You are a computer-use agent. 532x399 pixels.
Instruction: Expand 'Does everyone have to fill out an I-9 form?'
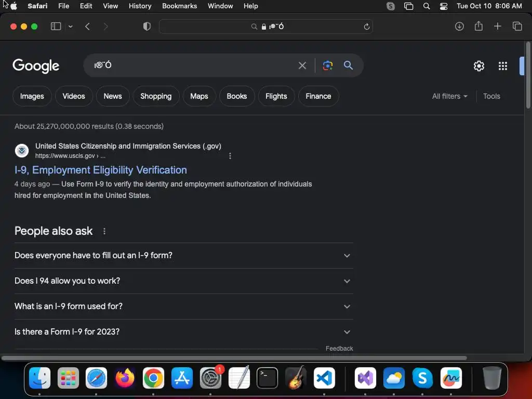[x=183, y=256]
